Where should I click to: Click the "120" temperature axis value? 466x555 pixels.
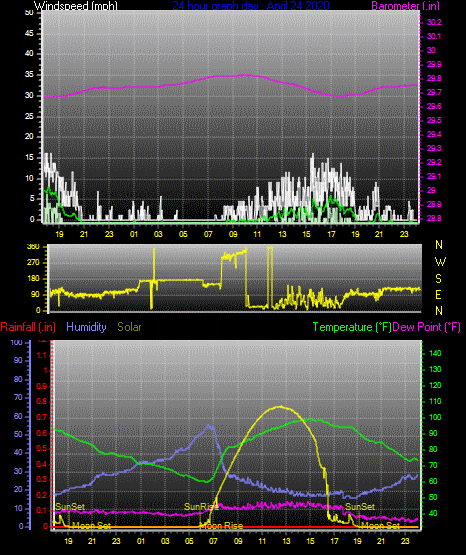[x=435, y=385]
